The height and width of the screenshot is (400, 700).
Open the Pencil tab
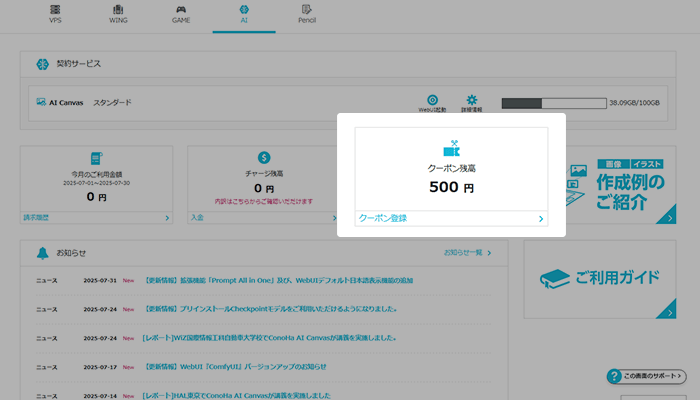click(x=307, y=15)
